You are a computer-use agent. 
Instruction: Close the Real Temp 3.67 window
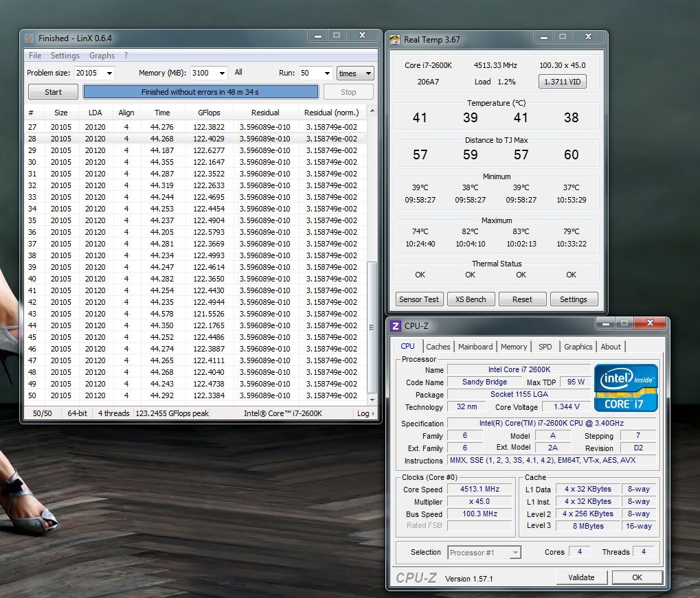pyautogui.click(x=589, y=37)
